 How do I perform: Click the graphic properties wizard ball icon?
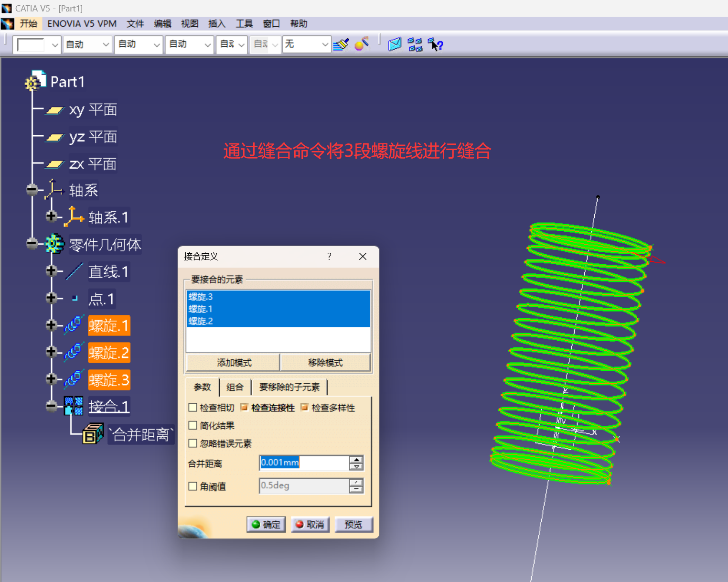[362, 43]
